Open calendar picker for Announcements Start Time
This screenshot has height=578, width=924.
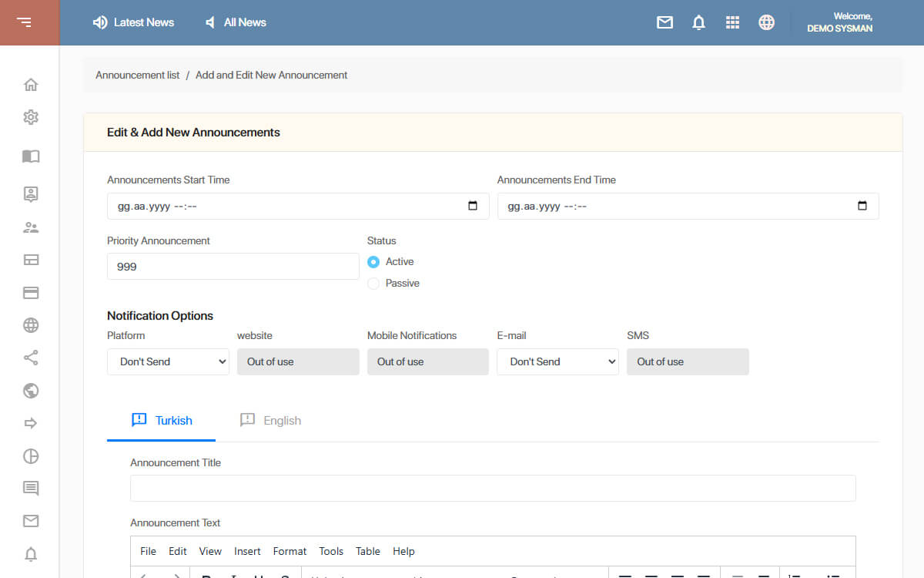point(473,206)
